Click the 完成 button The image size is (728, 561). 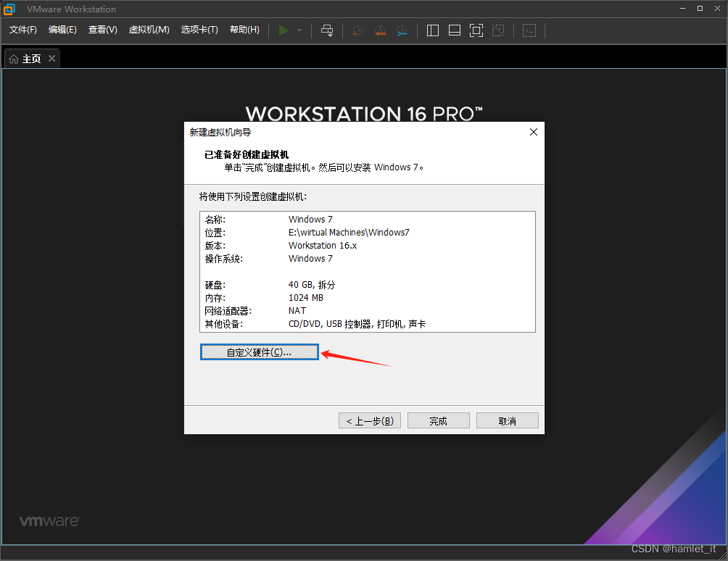438,421
